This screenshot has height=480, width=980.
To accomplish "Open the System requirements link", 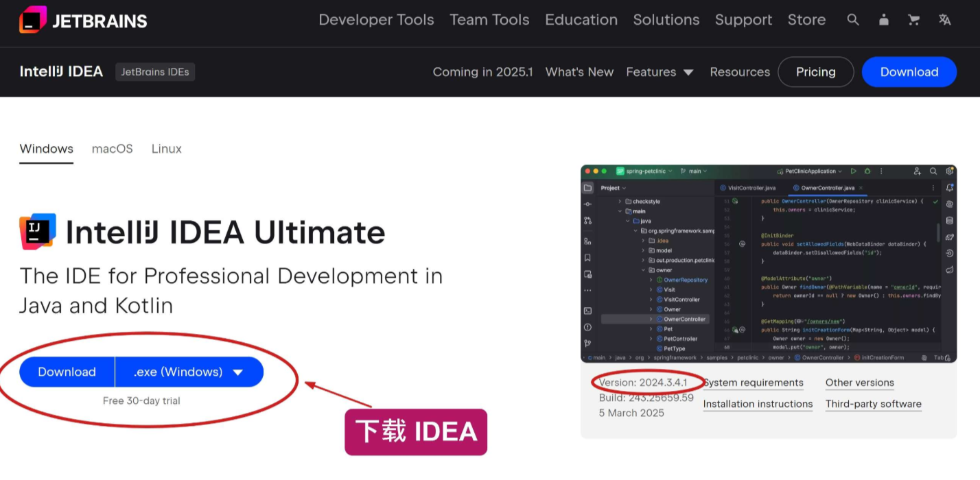I will 754,383.
